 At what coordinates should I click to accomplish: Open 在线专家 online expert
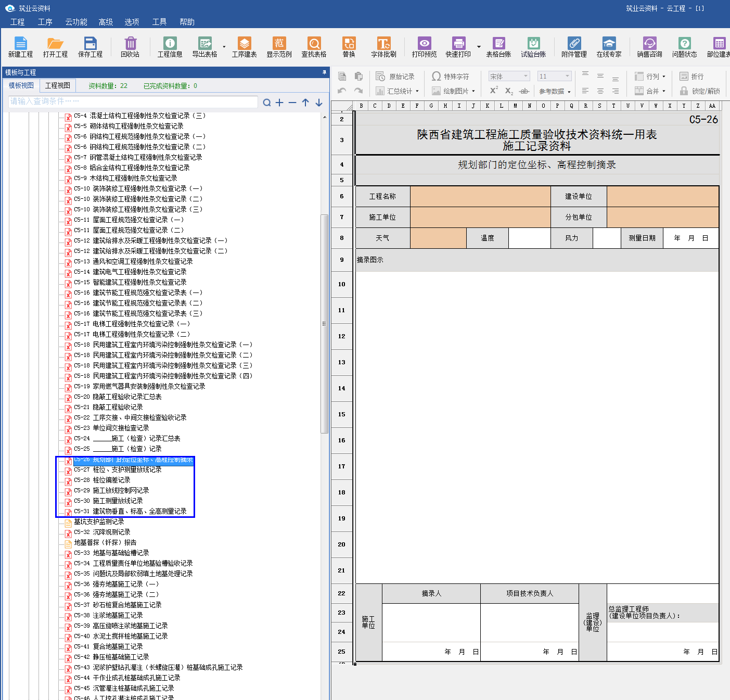pyautogui.click(x=609, y=47)
